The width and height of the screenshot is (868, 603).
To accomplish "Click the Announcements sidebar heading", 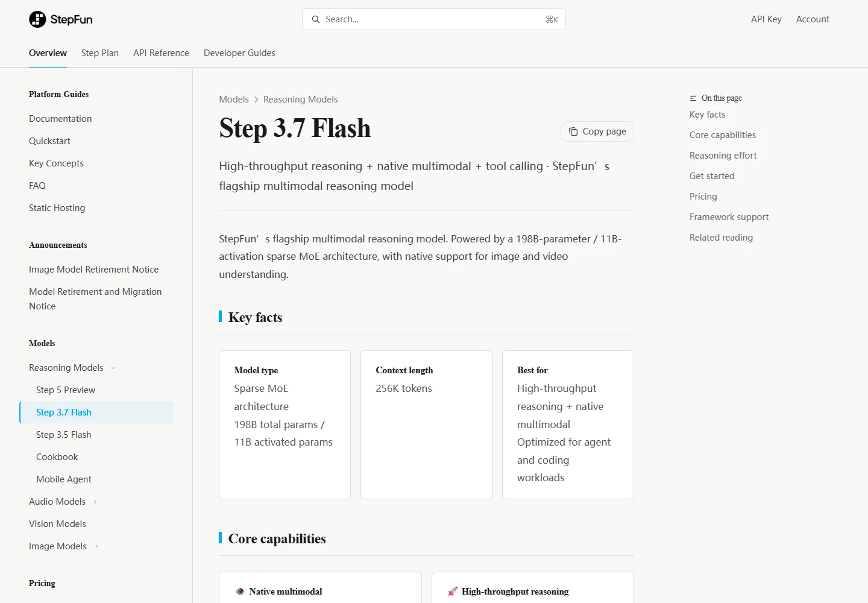I will (x=58, y=245).
